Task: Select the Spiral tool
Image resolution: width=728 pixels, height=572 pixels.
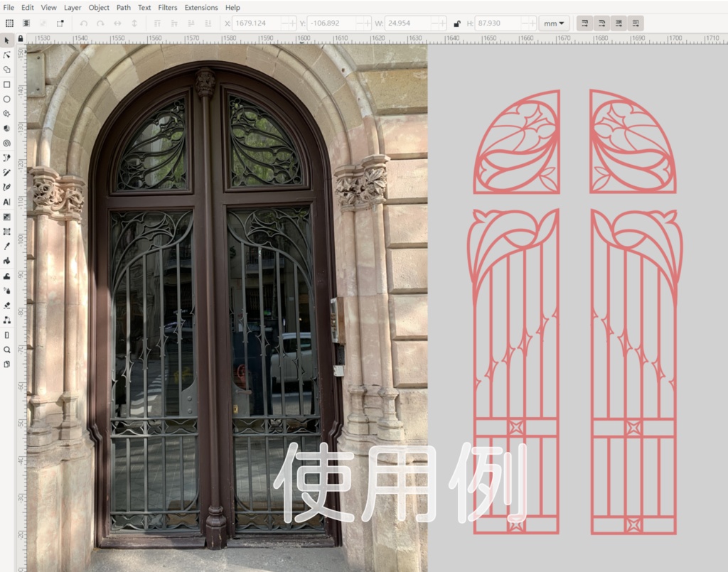Action: pos(6,144)
